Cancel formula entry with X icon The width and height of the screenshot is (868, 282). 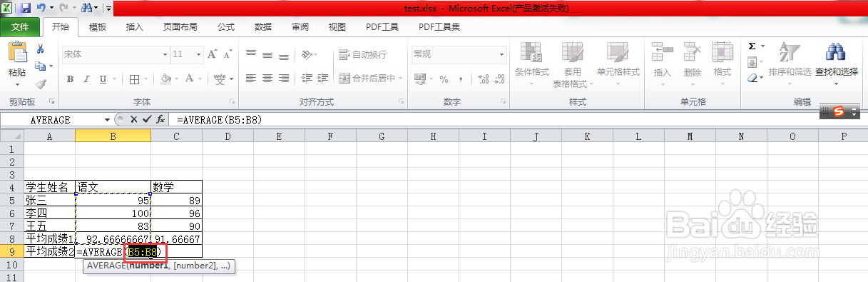pos(133,119)
